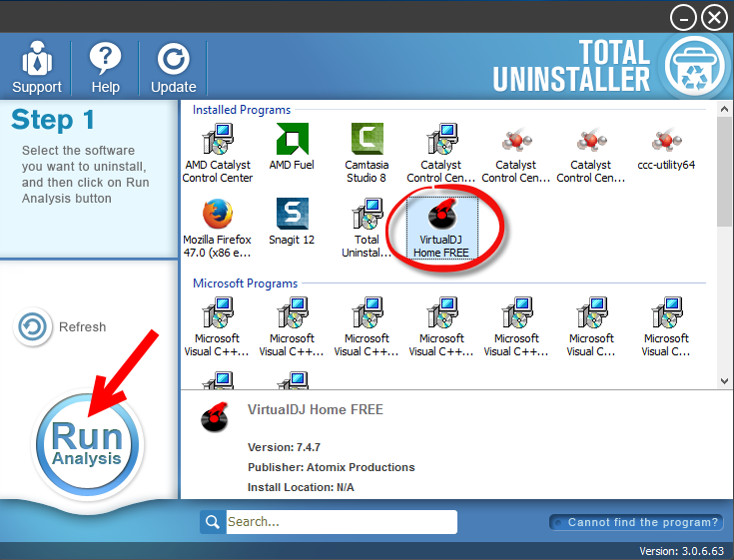734x560 pixels.
Task: Select Catalyst Control Cen... with installer icon
Action: coord(441,153)
